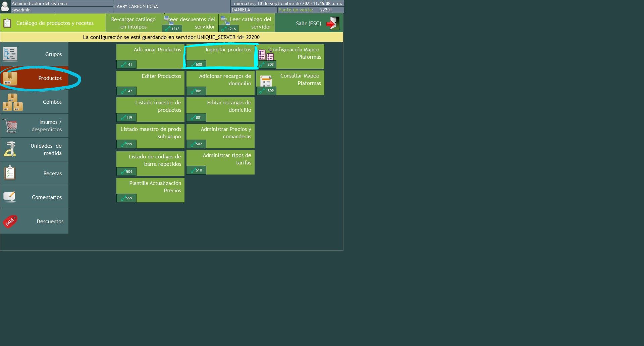This screenshot has height=346, width=644.
Task: Click the Combos stacked boxes icon
Action: [x=13, y=102]
